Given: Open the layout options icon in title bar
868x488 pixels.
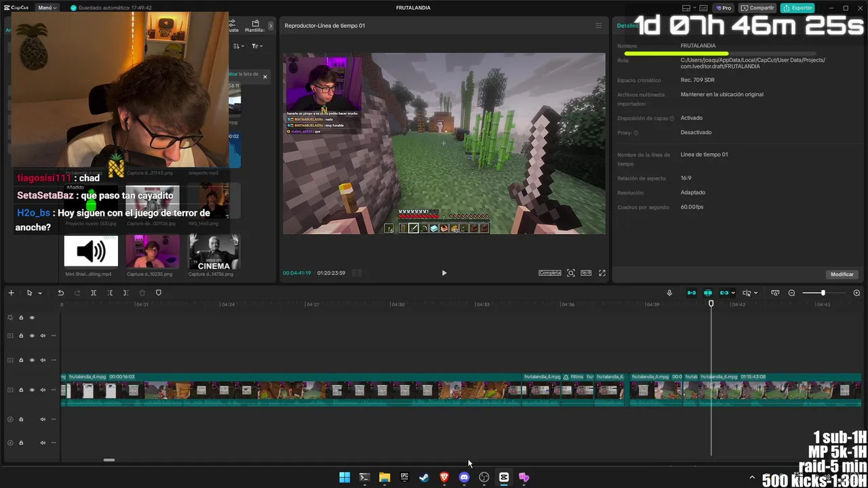Looking at the screenshot, I should (x=686, y=8).
